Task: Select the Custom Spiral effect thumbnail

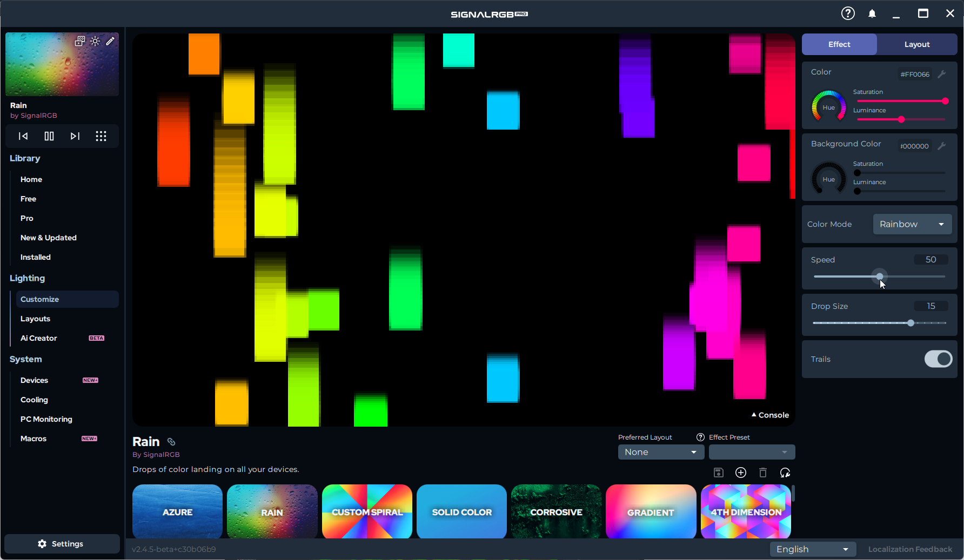Action: [x=367, y=511]
